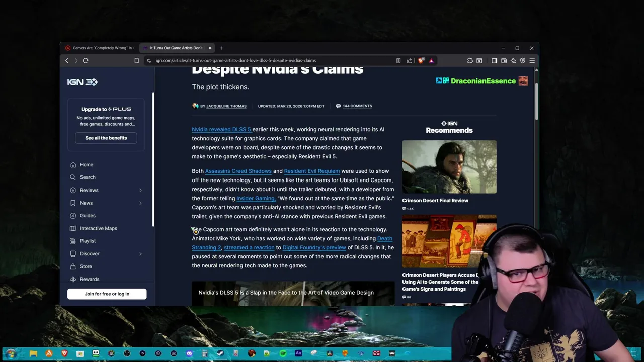Click 'Join for free or log in'
The width and height of the screenshot is (644, 362).
[x=107, y=294]
